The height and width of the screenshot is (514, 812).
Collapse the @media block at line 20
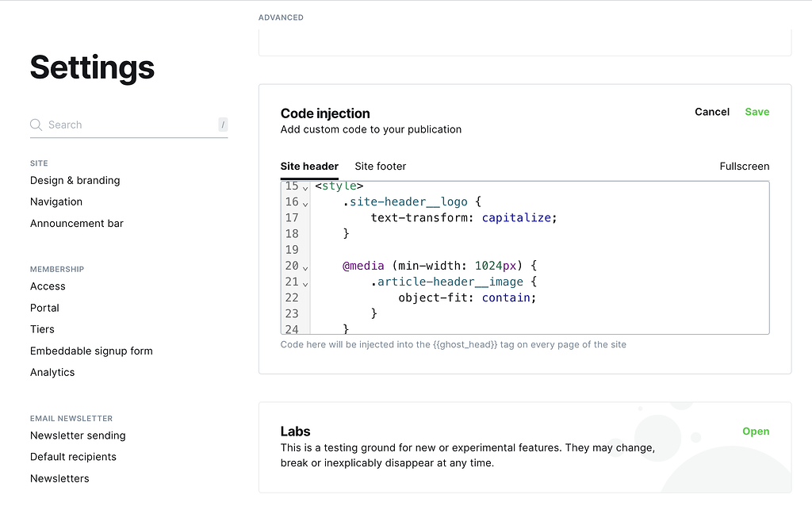tap(306, 267)
